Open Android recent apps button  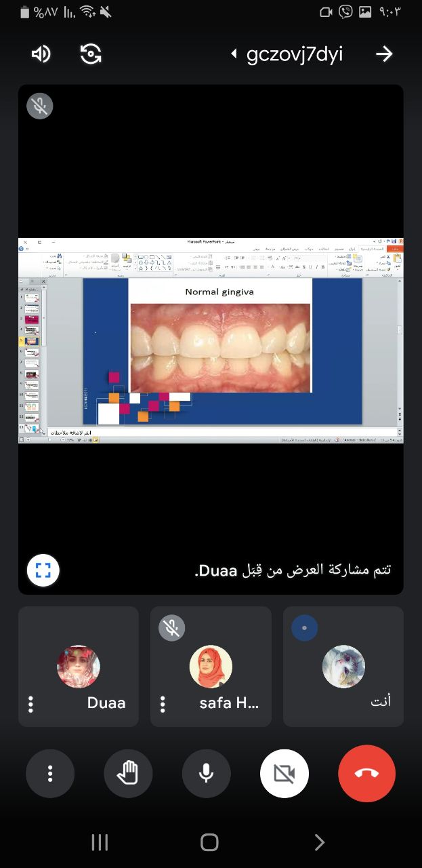100,842
